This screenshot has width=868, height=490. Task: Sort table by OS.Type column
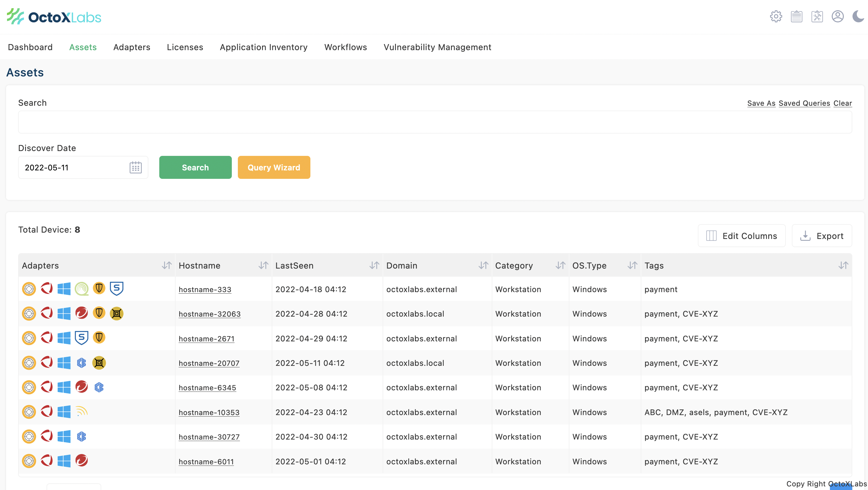point(632,265)
